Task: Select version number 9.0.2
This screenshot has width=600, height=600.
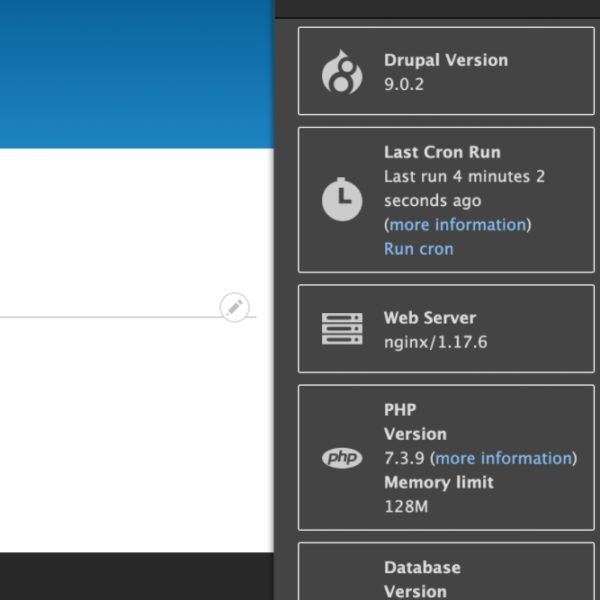Action: pos(404,84)
